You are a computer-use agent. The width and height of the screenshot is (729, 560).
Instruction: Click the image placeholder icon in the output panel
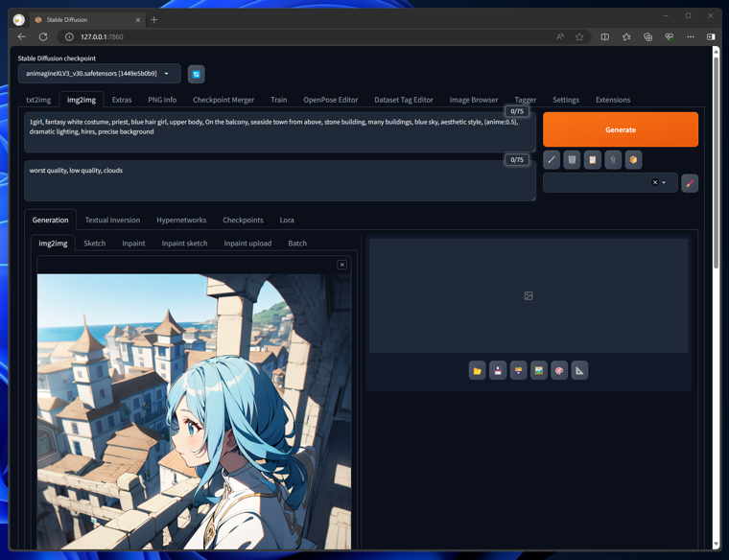point(529,296)
